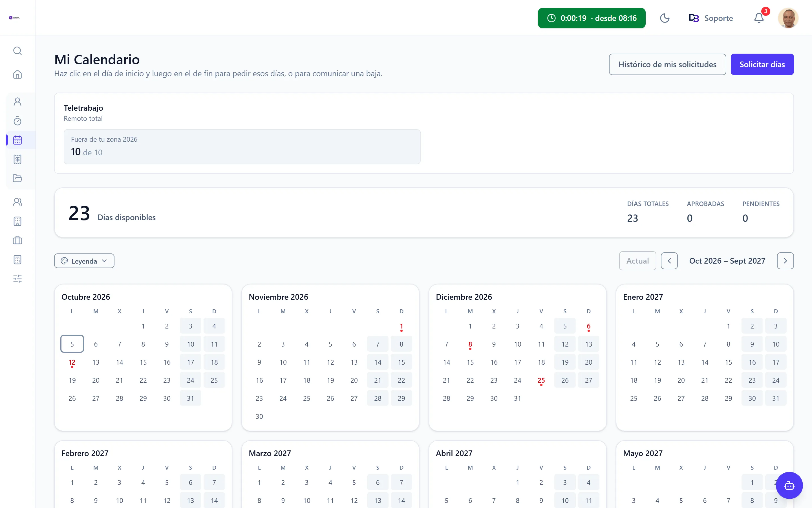Select holiday October 12, 2026
Screen dimensions: 812x508
coord(72,362)
